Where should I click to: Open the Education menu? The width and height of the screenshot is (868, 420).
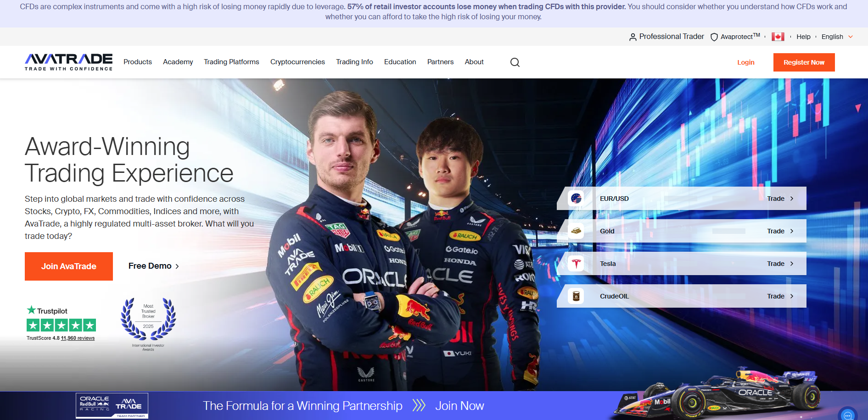pyautogui.click(x=400, y=62)
